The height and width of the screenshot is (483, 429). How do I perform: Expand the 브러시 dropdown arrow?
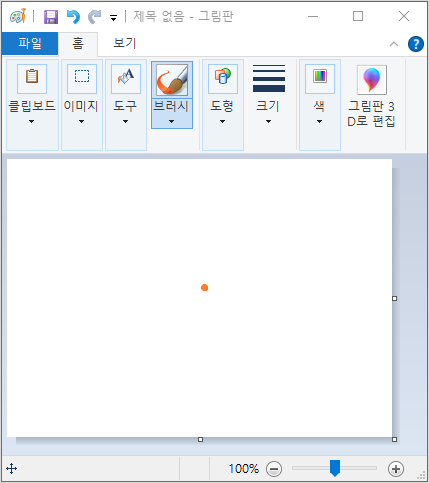coord(171,122)
